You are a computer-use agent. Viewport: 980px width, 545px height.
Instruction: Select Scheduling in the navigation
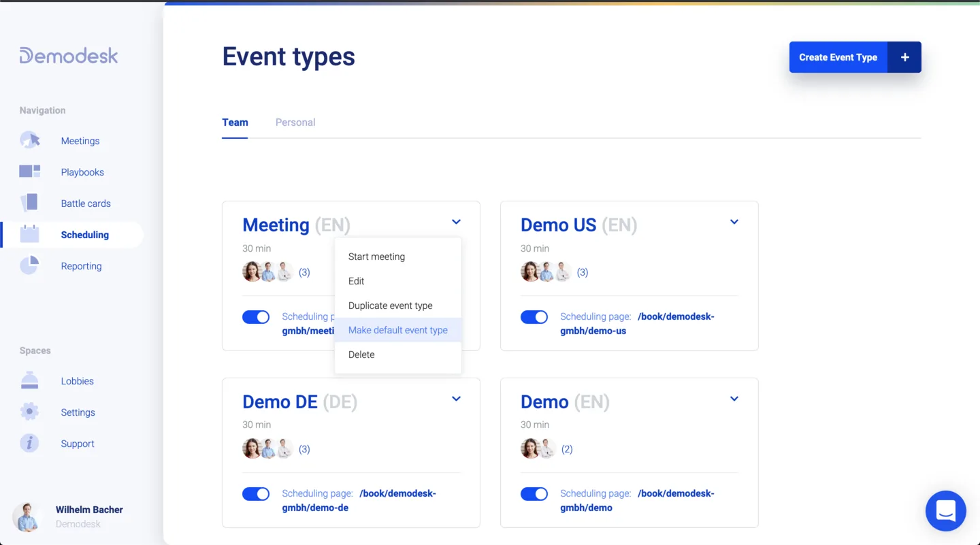point(85,235)
